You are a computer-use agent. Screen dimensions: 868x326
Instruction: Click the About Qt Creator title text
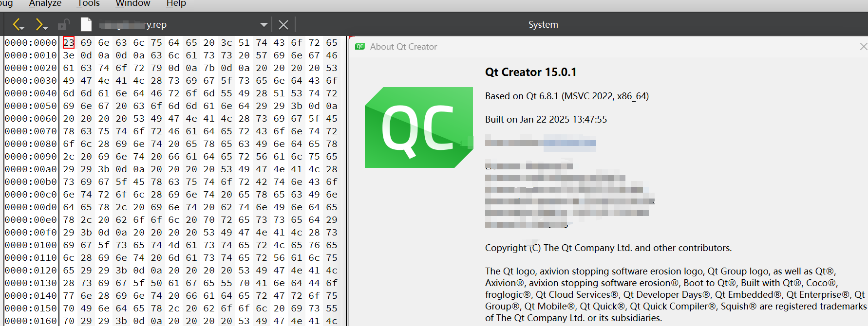click(x=403, y=47)
